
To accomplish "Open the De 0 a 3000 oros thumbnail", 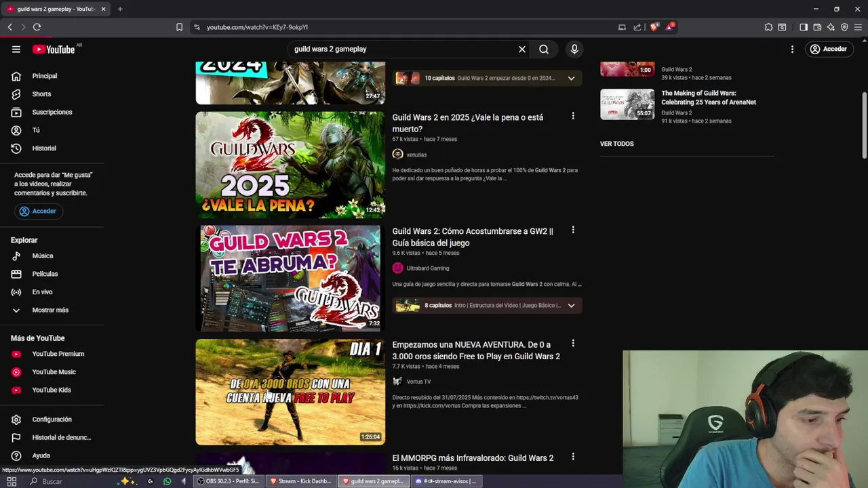I will point(290,392).
